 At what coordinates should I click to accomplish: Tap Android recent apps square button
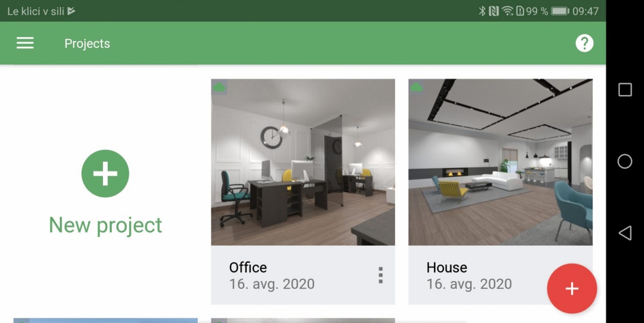(625, 90)
